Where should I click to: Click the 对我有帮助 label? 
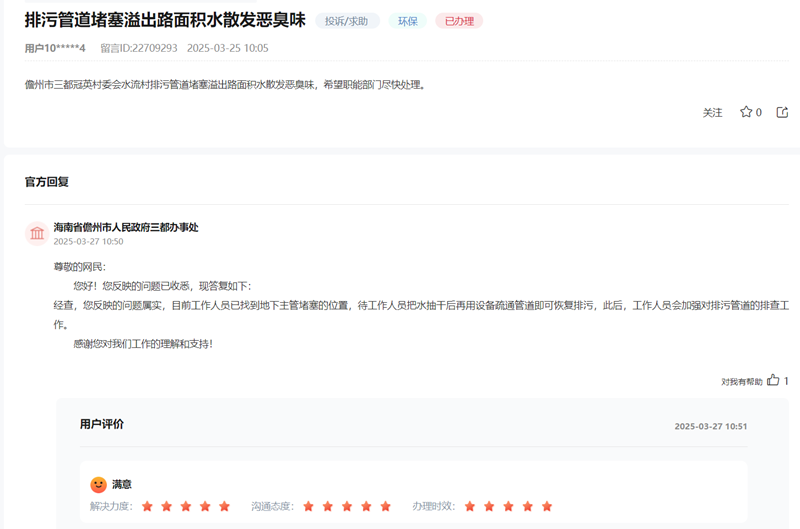pyautogui.click(x=741, y=381)
